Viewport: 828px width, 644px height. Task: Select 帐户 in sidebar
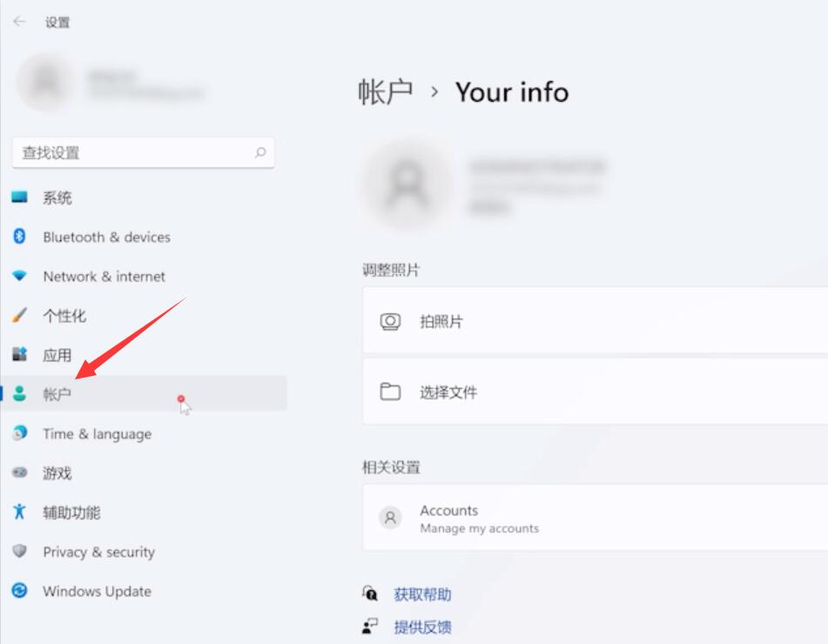coord(144,393)
